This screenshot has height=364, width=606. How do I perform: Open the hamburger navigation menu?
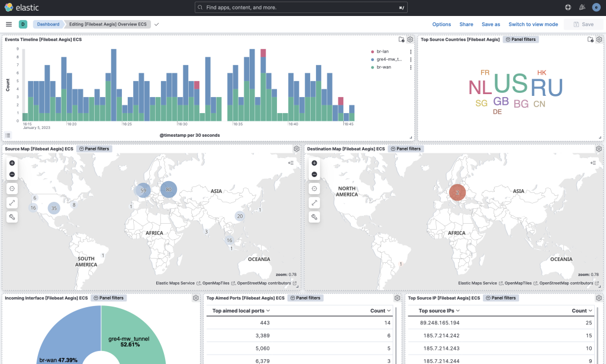point(9,24)
